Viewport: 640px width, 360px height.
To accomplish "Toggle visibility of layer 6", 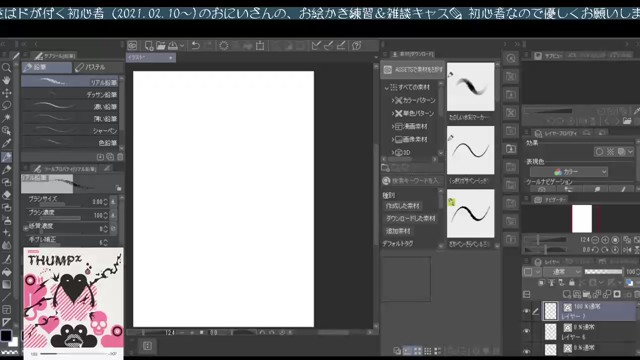I will pos(527,331).
